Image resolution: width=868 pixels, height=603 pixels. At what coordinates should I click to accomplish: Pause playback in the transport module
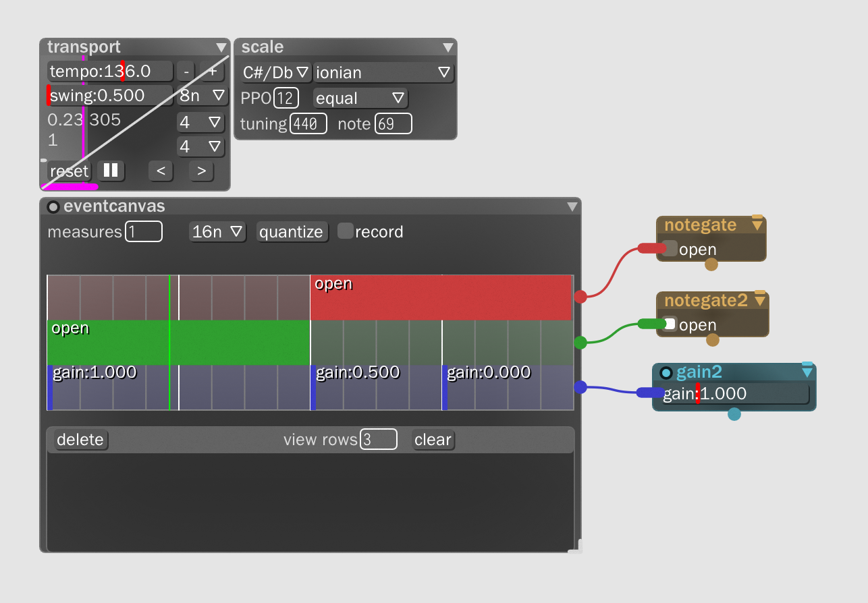pos(110,171)
